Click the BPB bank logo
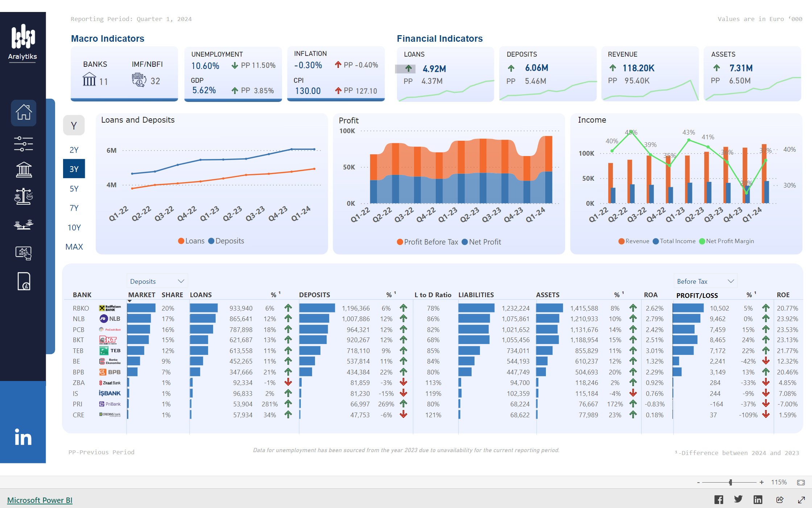 tap(110, 372)
